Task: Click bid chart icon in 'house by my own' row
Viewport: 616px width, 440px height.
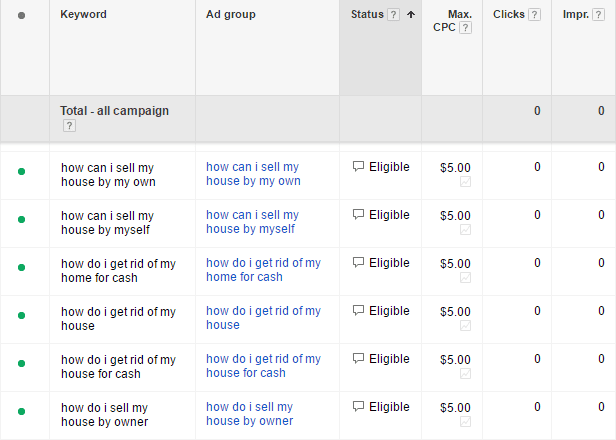Action: coord(466,182)
